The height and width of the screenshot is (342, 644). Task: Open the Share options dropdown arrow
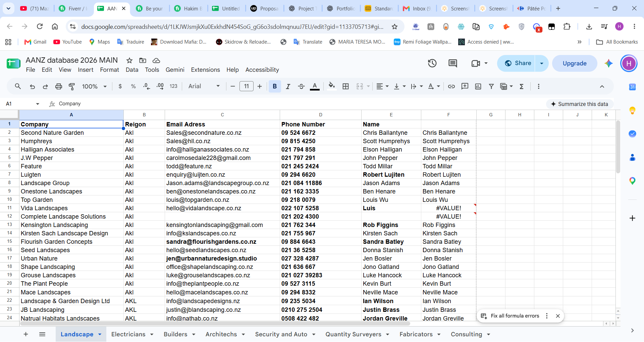[541, 63]
